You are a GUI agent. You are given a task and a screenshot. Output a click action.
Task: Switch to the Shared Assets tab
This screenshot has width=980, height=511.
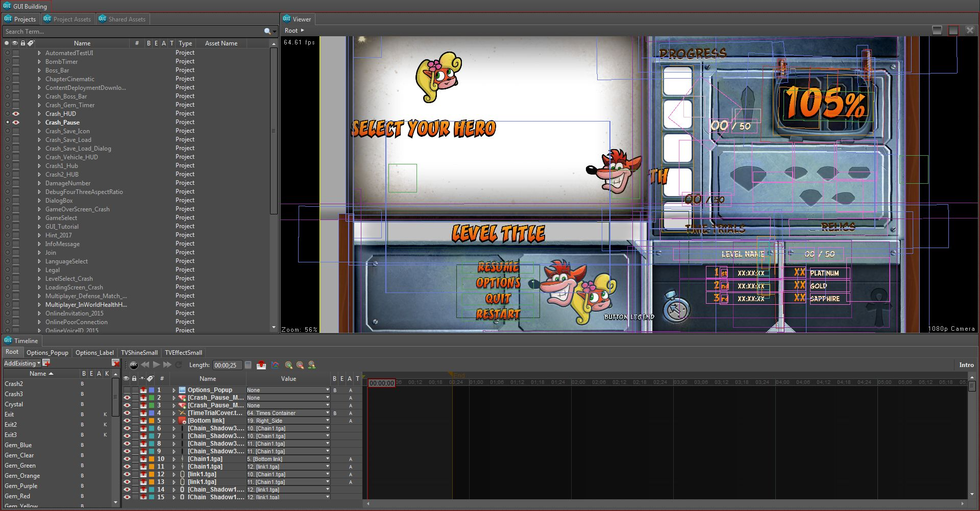(x=122, y=19)
